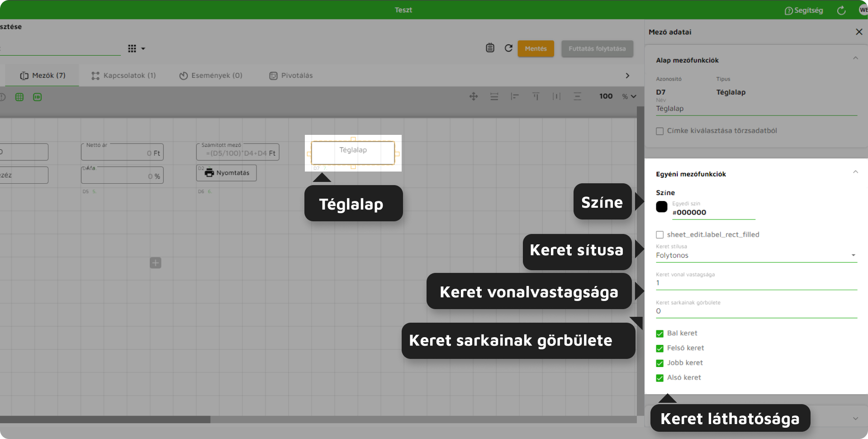Click the refresh icon in green header
Screen dimensions: 868x439
(841, 10)
